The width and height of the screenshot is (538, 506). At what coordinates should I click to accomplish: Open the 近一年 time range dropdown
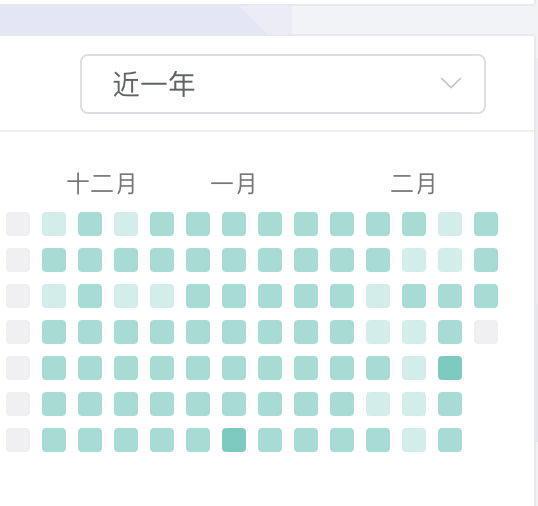click(x=283, y=84)
